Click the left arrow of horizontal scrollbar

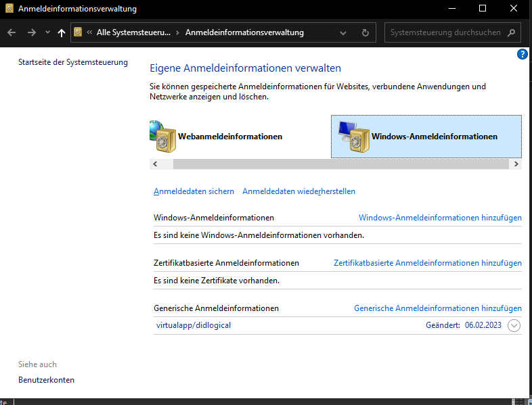click(x=156, y=164)
